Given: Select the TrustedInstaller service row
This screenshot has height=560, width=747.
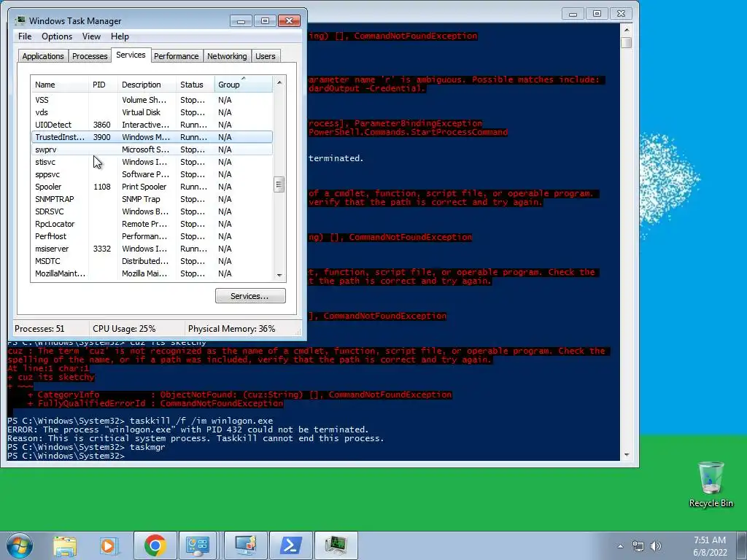Looking at the screenshot, I should click(x=152, y=137).
